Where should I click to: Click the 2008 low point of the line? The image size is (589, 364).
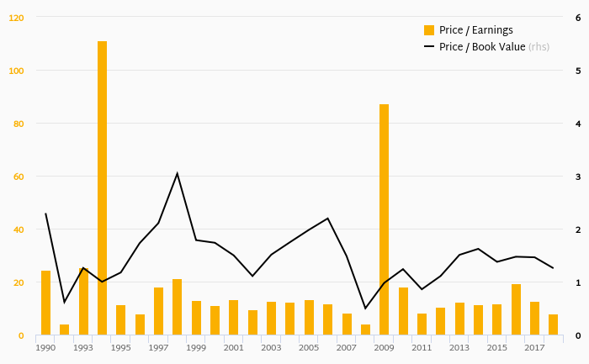365,309
